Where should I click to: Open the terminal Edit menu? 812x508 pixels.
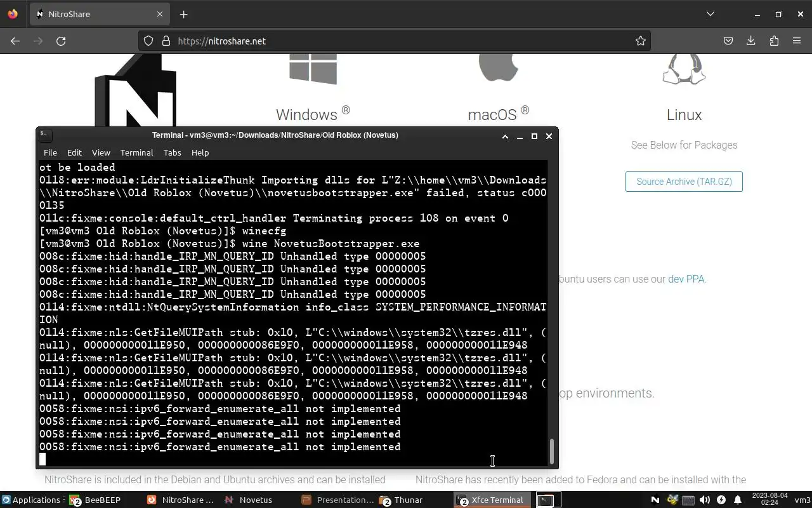(74, 152)
